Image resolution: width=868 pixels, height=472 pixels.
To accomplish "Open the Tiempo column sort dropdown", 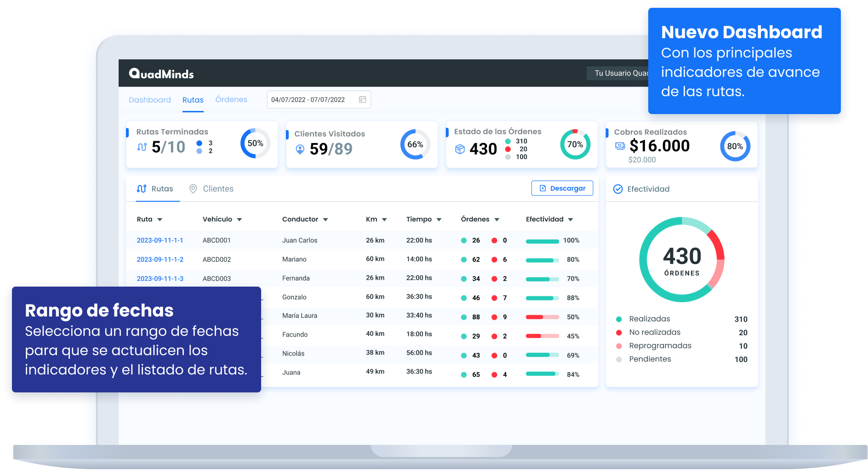I will coord(439,220).
